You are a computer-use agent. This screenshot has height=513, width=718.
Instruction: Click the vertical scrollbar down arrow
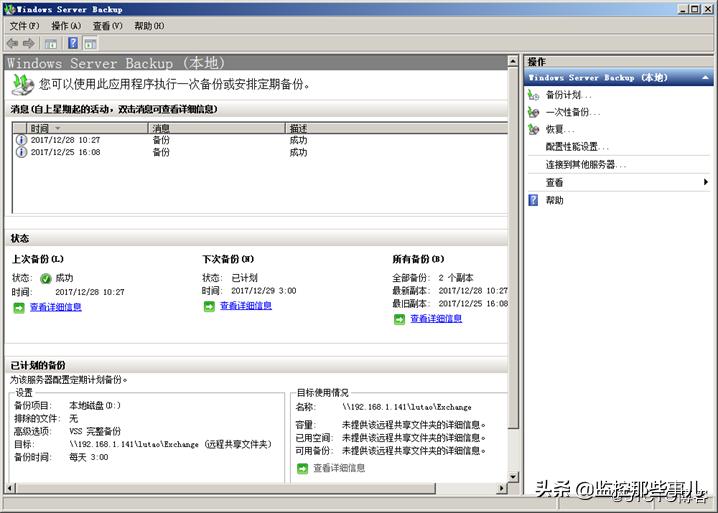click(x=513, y=477)
